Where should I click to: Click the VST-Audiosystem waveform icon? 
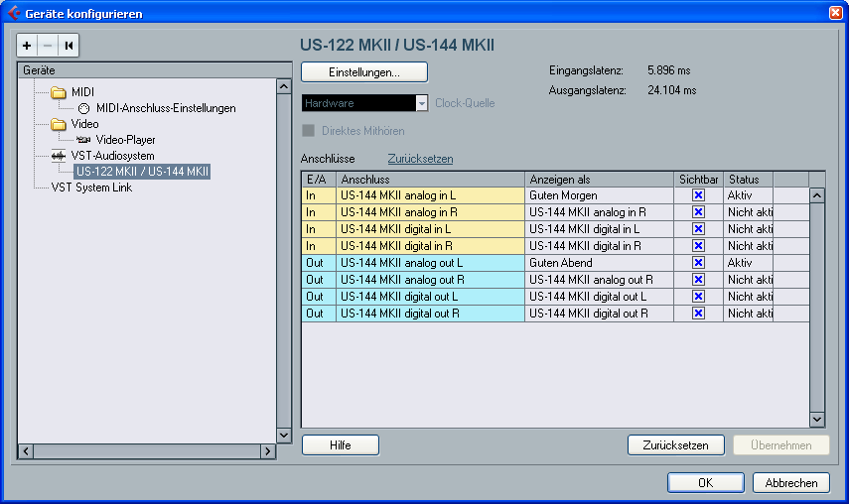tap(58, 157)
